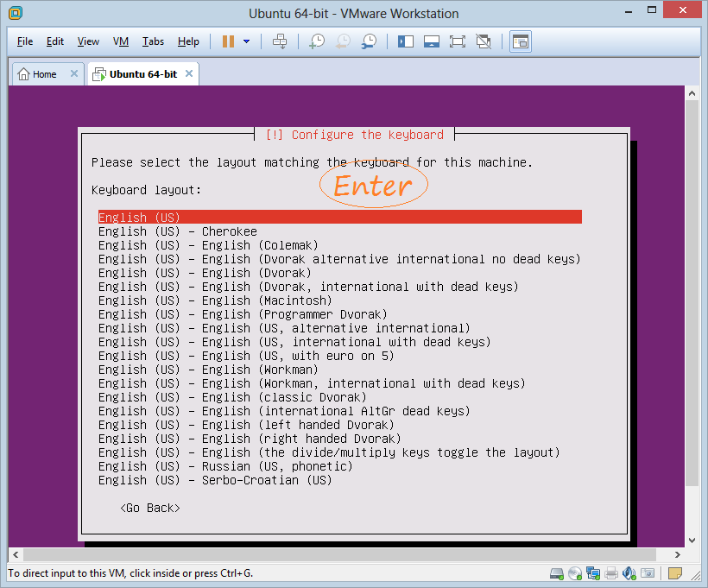Screen dimensions: 708x588
Task: Revert to the previous snapshot
Action: (343, 41)
